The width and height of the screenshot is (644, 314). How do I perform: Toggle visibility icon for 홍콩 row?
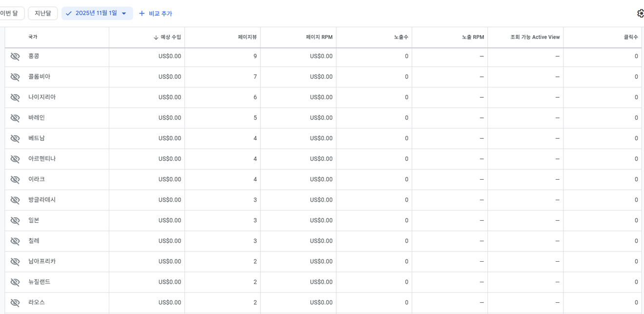[15, 56]
